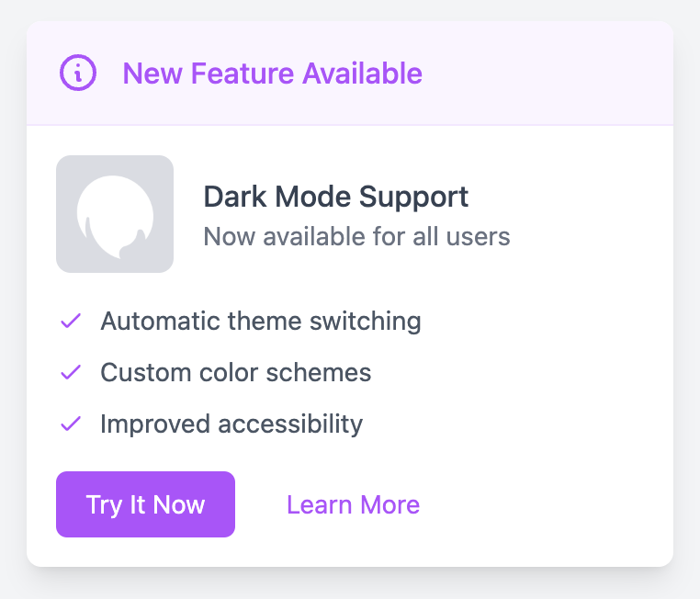Open the Learn More link
This screenshot has width=700, height=599.
click(353, 504)
